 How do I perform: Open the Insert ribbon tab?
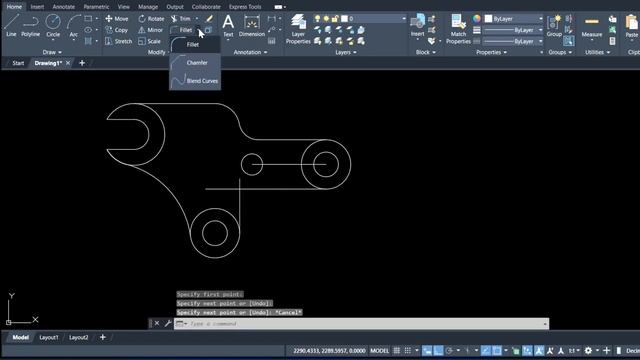[x=37, y=7]
